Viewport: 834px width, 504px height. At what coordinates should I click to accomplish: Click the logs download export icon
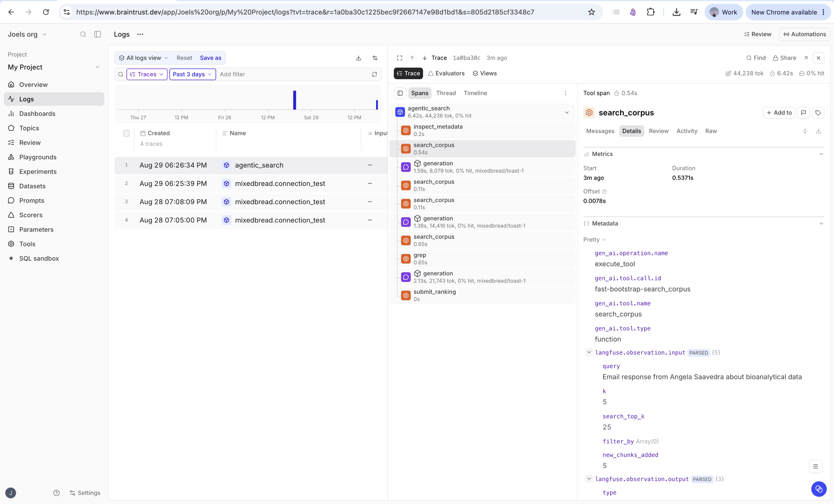pyautogui.click(x=358, y=58)
